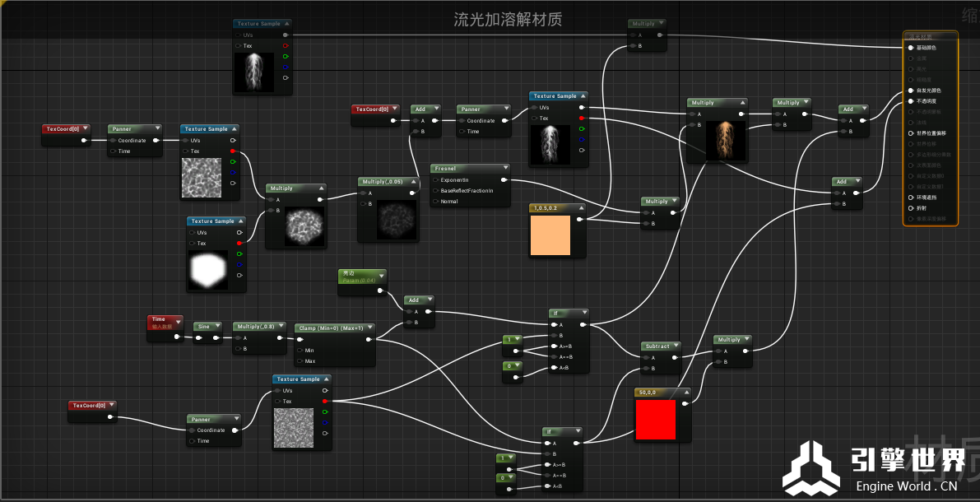
Task: Click the Clamp node's Min pin
Action: coord(300,350)
